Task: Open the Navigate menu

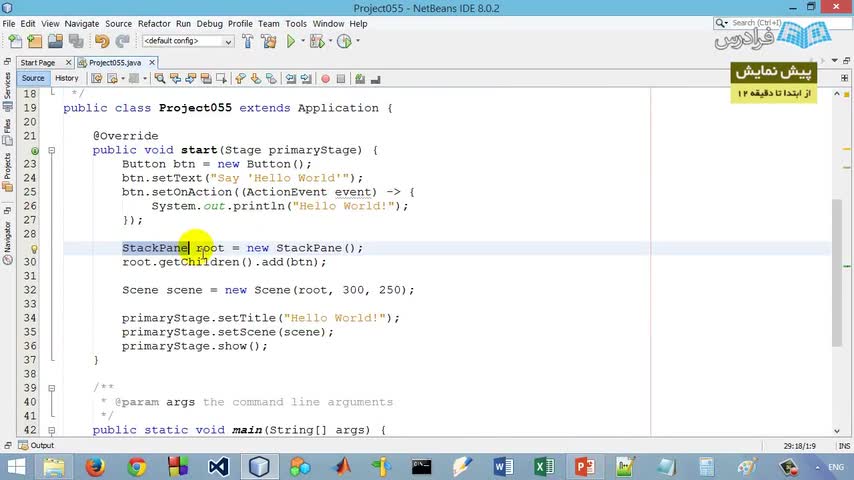Action: pyautogui.click(x=82, y=24)
